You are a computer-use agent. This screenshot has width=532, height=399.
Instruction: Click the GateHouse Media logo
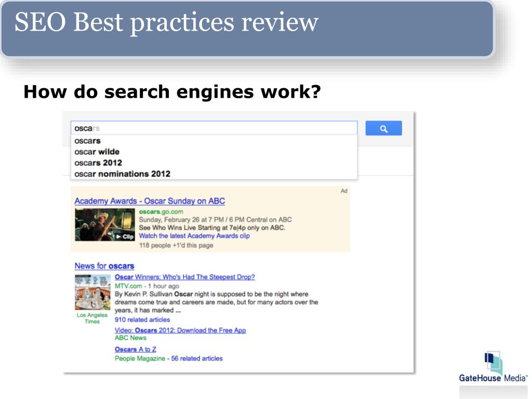(494, 367)
